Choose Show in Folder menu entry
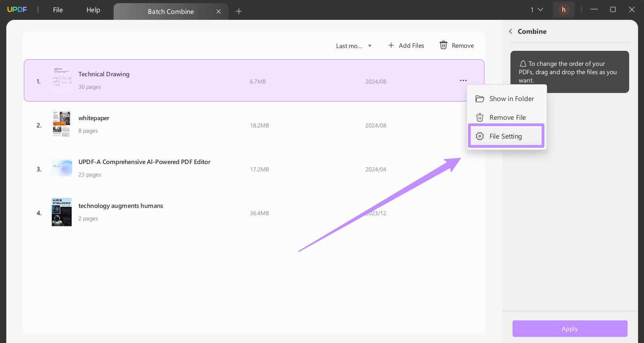This screenshot has width=644, height=343. coord(506,99)
